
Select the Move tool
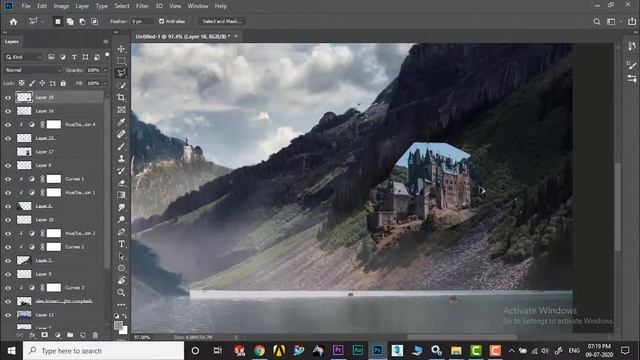(x=121, y=49)
